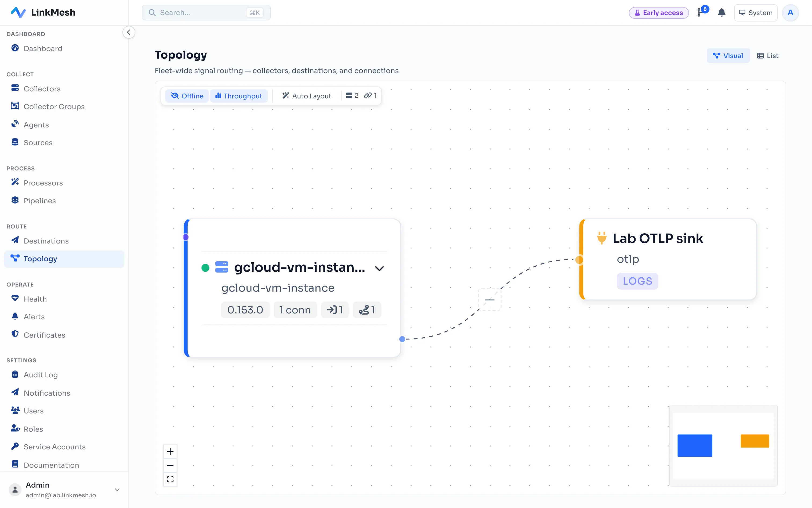The height and width of the screenshot is (508, 812).
Task: Switch to List view
Action: coord(767,56)
